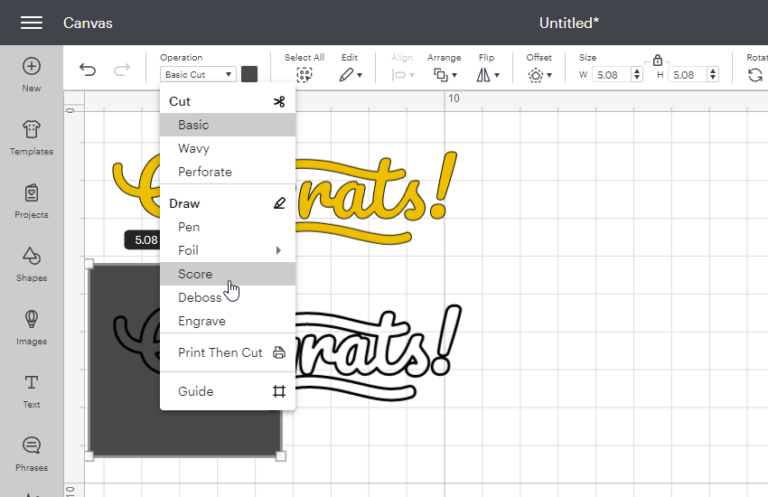Image resolution: width=768 pixels, height=497 pixels.
Task: Open the hamburger main menu
Action: (31, 23)
